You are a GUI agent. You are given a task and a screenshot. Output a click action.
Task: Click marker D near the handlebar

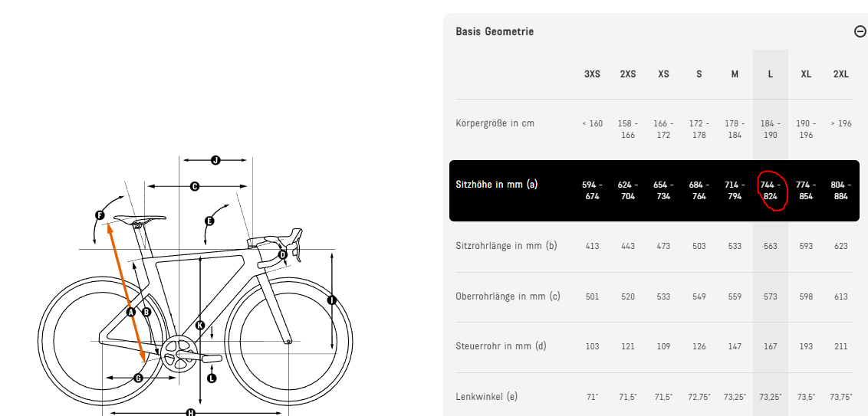tap(282, 254)
